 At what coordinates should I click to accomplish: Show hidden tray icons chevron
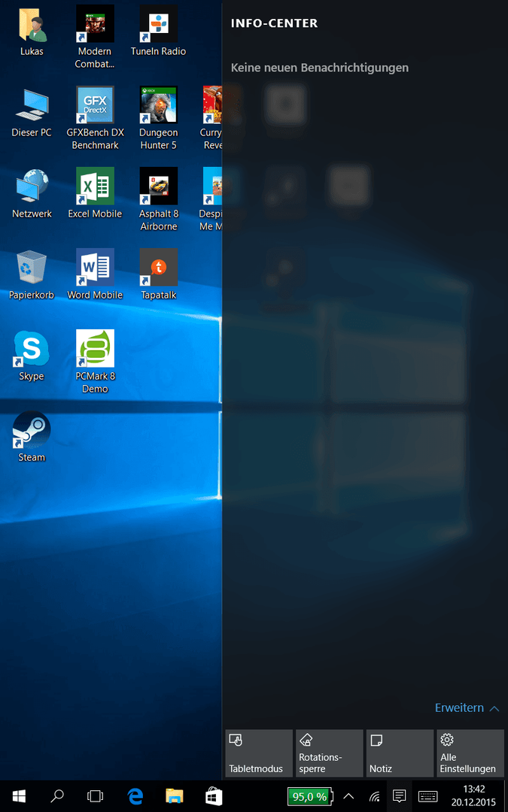(x=349, y=796)
